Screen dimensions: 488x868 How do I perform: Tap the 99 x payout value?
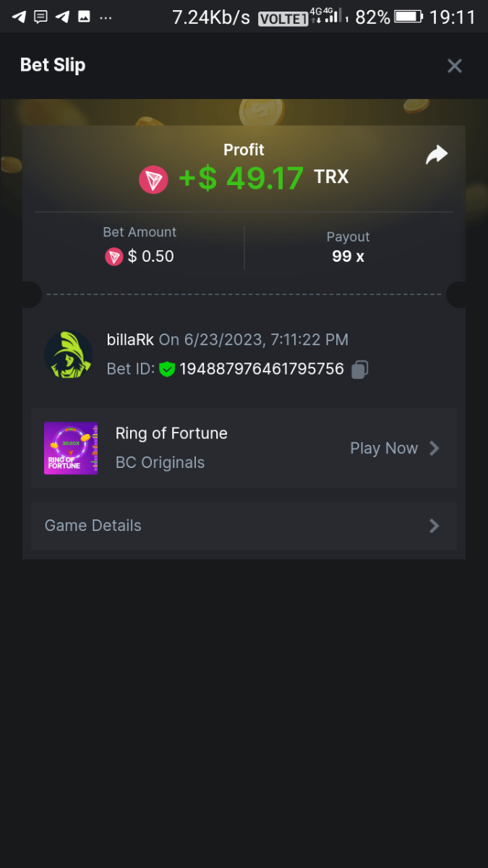click(348, 256)
